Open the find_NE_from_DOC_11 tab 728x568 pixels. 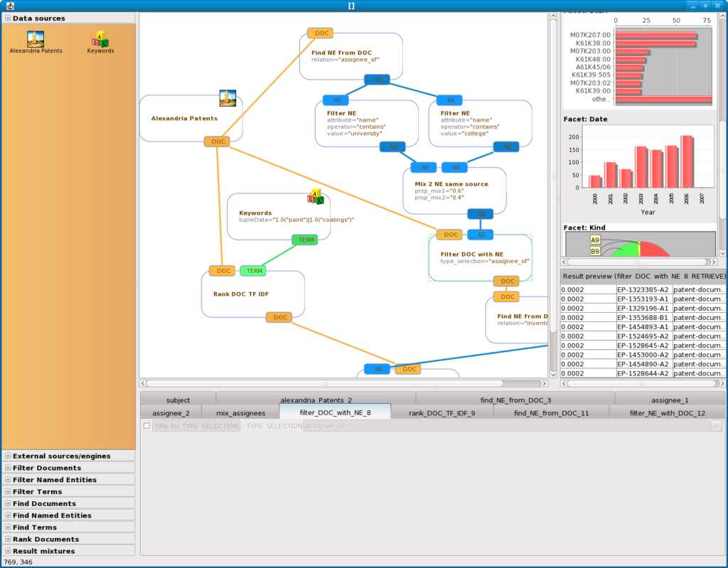click(551, 413)
